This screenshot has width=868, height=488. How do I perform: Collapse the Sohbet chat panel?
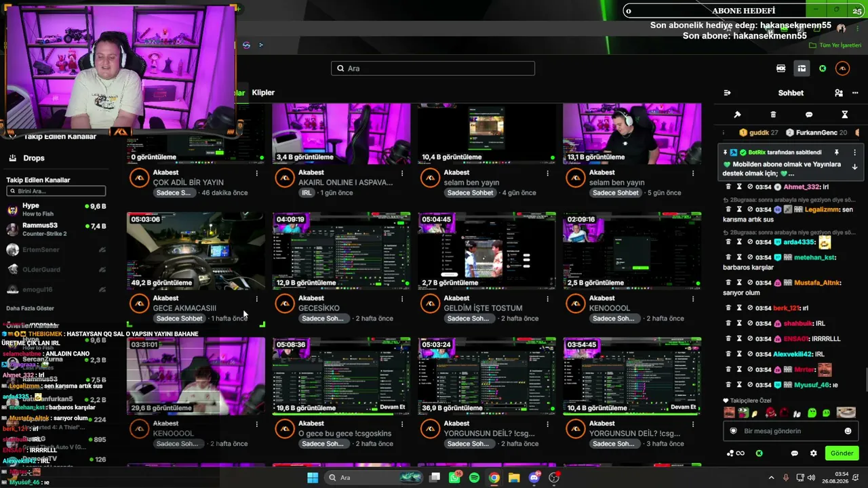click(x=727, y=93)
